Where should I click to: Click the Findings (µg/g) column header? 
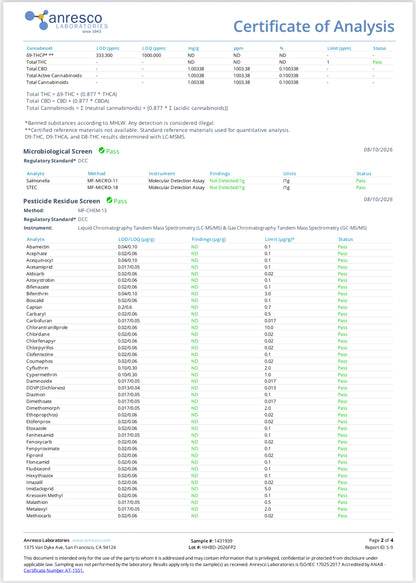(x=209, y=239)
